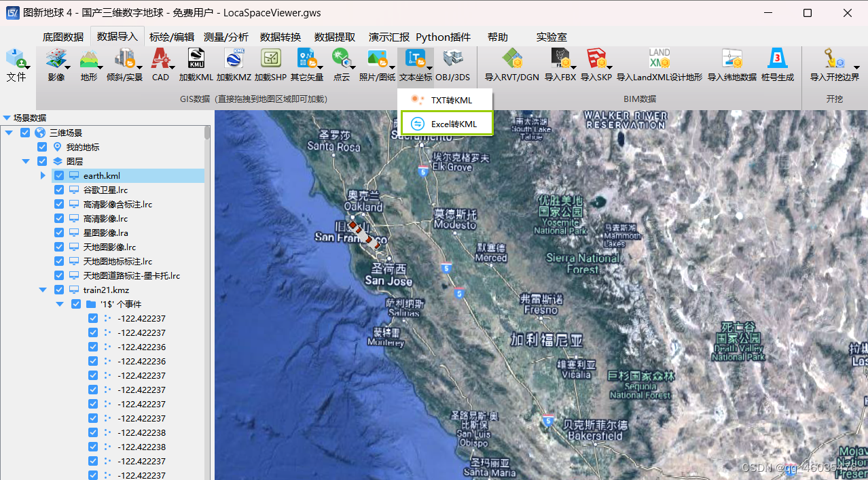The image size is (868, 480).
Task: Click the OBJ/3DS model import icon
Action: (x=453, y=59)
